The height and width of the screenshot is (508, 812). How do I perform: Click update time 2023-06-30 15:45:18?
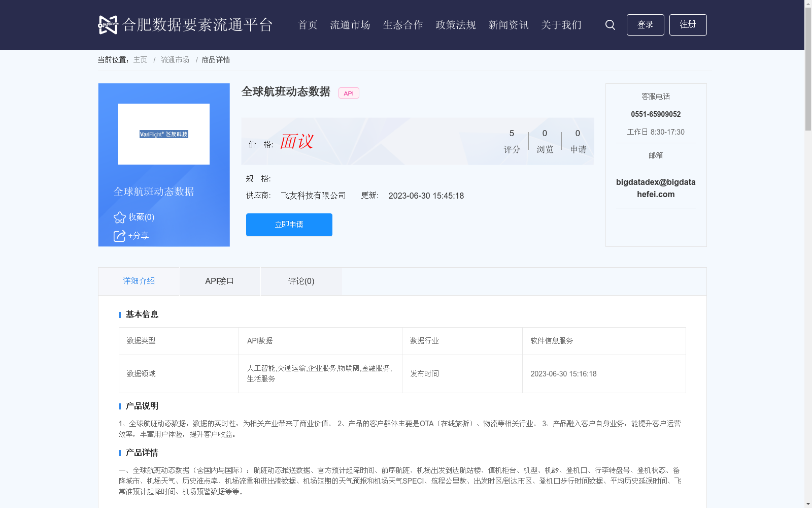pos(426,196)
